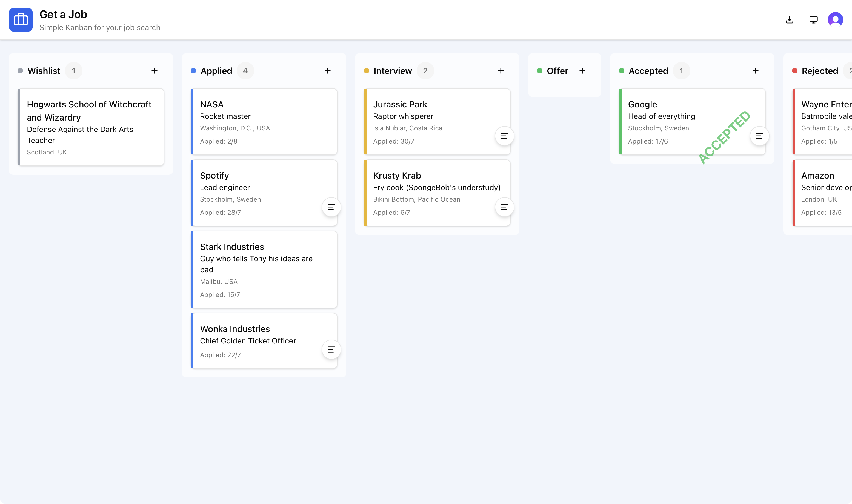Click the Interview column title

coord(393,71)
